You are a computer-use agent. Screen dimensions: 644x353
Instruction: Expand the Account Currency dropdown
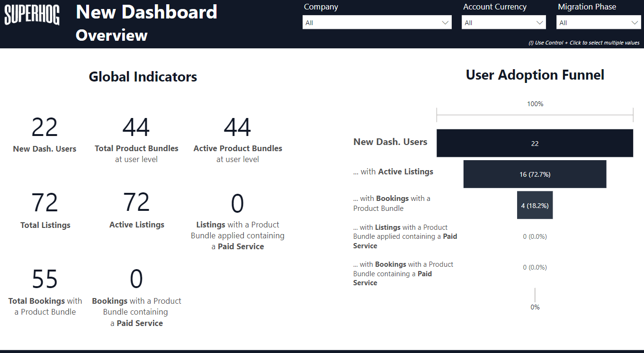503,23
